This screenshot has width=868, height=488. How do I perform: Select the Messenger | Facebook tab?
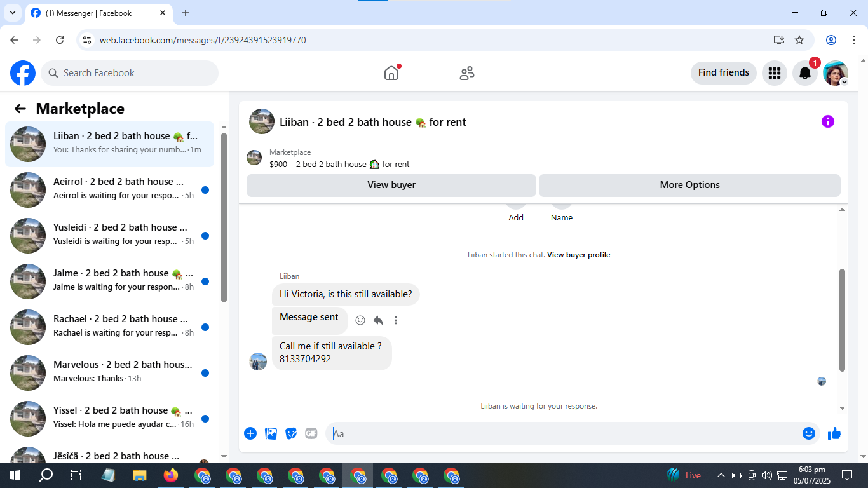tap(100, 13)
